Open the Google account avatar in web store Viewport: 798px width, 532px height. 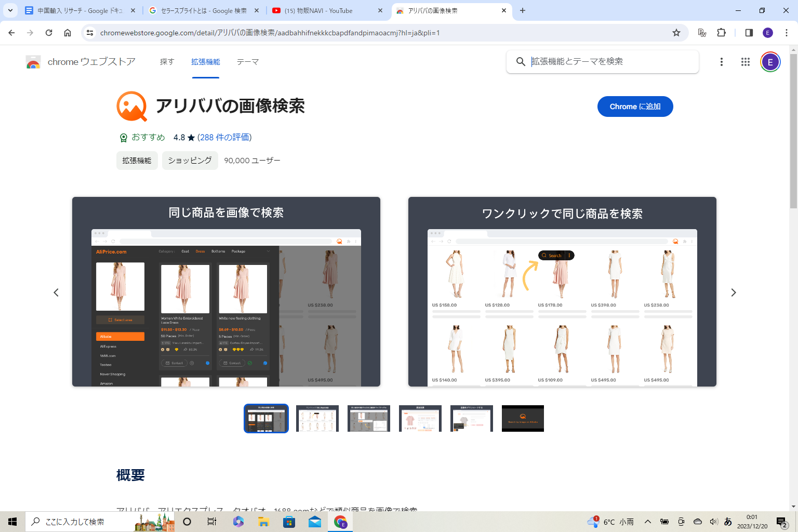pos(770,62)
